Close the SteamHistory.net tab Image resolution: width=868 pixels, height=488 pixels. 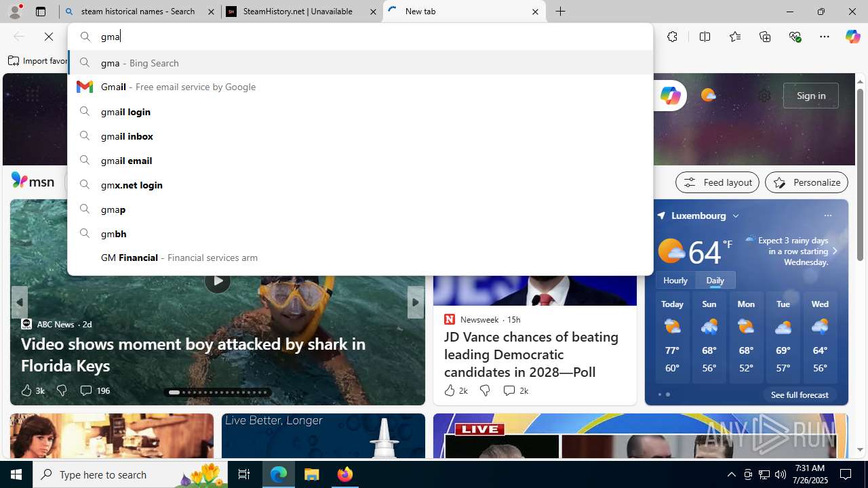(373, 12)
